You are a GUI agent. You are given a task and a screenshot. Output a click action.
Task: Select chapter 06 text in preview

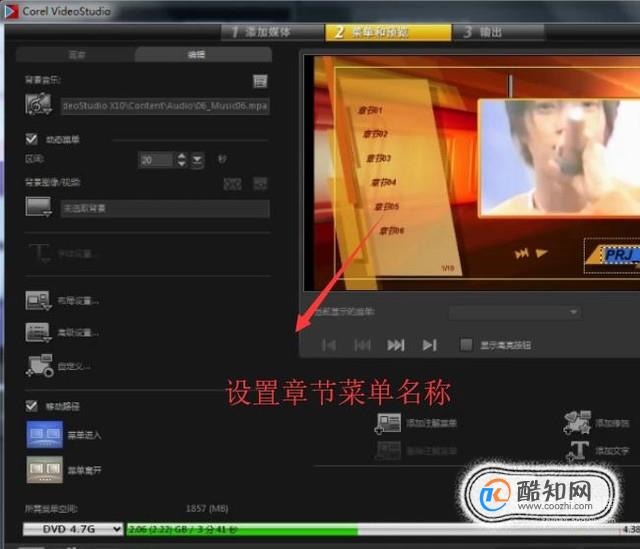[392, 231]
